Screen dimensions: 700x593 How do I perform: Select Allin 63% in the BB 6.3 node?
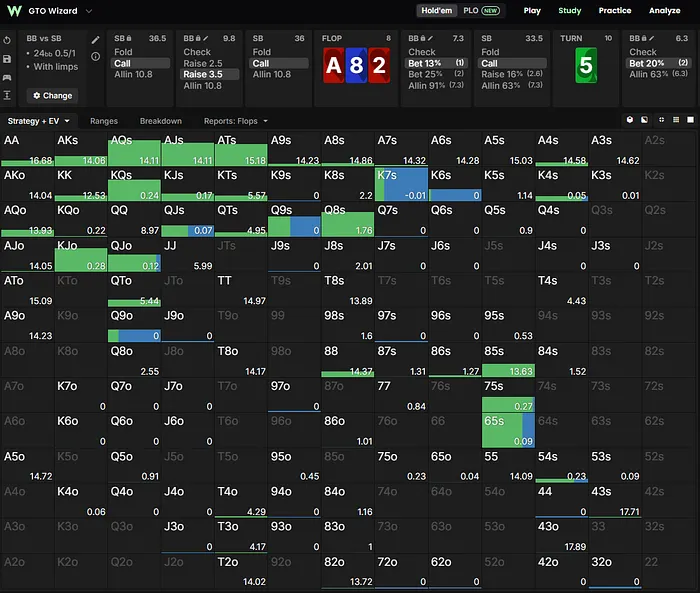click(x=658, y=74)
